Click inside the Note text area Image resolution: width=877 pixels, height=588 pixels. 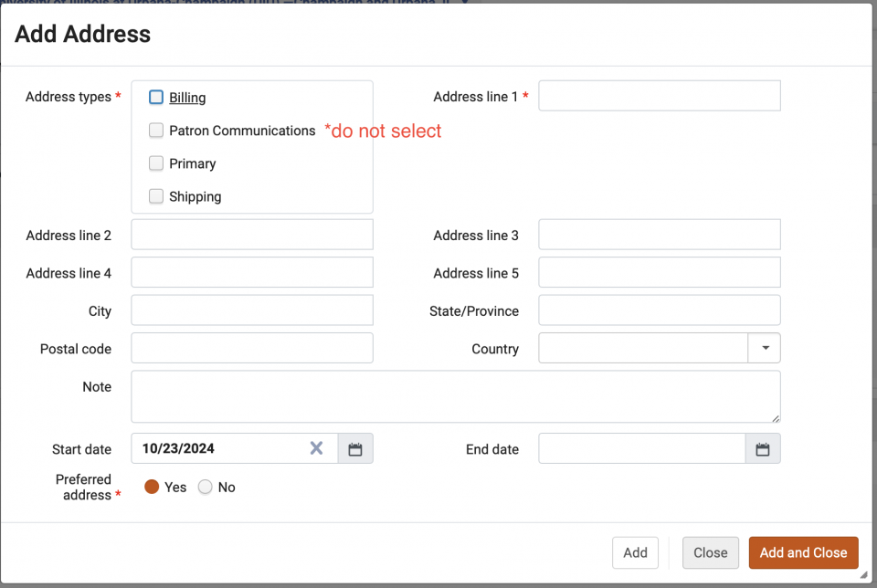coord(455,396)
